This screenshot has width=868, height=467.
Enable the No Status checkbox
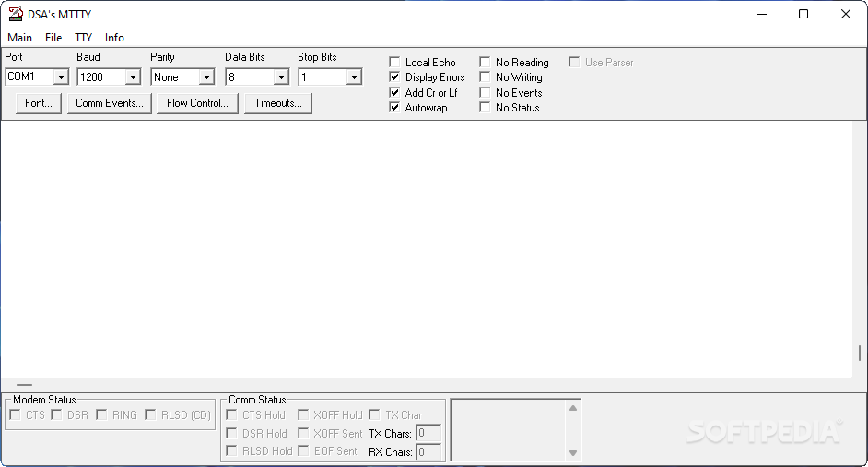(485, 108)
